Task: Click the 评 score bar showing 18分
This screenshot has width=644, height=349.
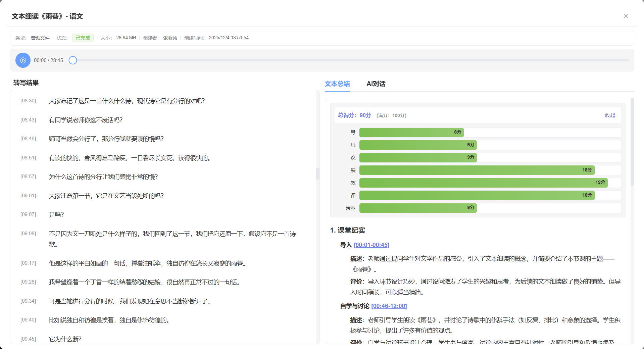Action: [477, 195]
